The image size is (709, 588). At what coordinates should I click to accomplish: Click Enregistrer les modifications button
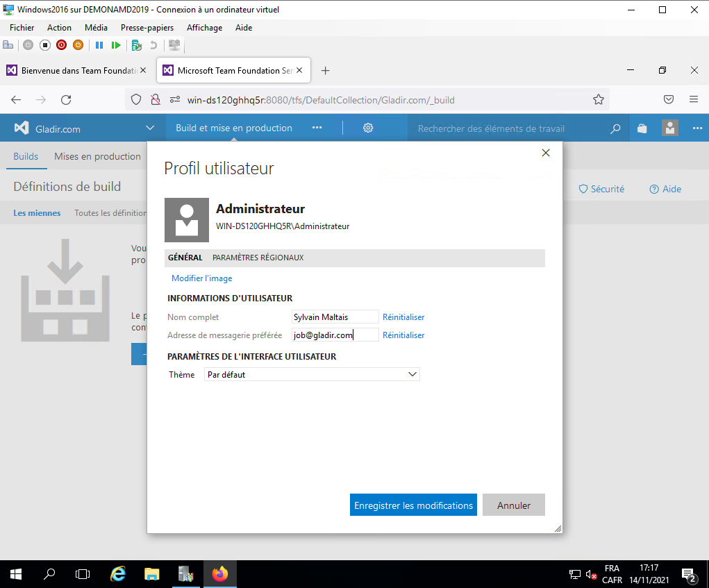(x=413, y=505)
